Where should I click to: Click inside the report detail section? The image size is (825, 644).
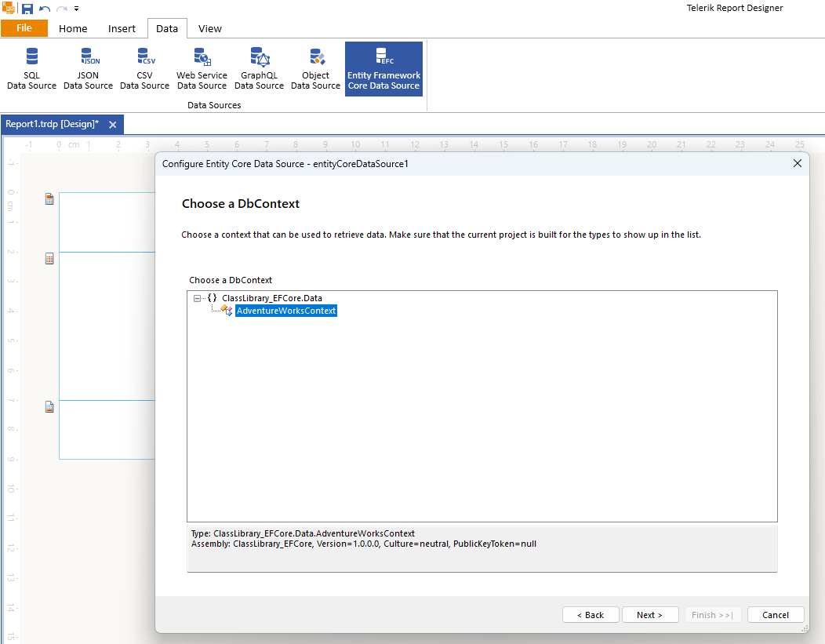tap(107, 326)
